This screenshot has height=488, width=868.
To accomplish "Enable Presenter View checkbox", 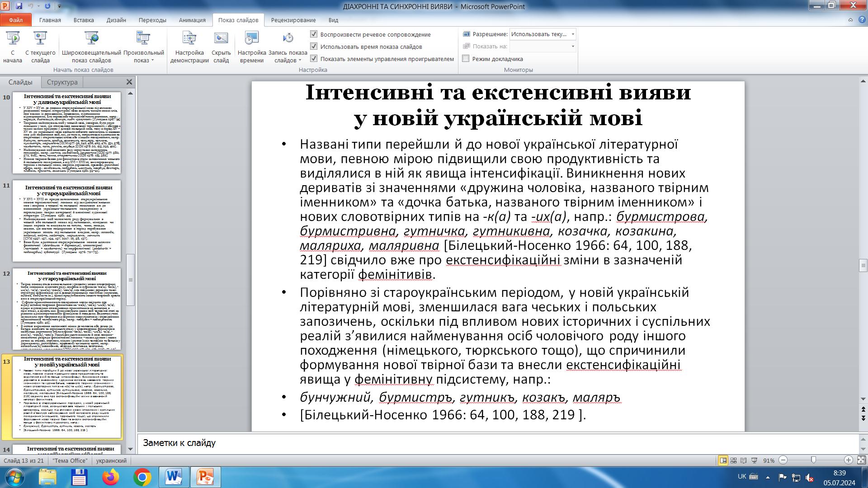I will (466, 59).
